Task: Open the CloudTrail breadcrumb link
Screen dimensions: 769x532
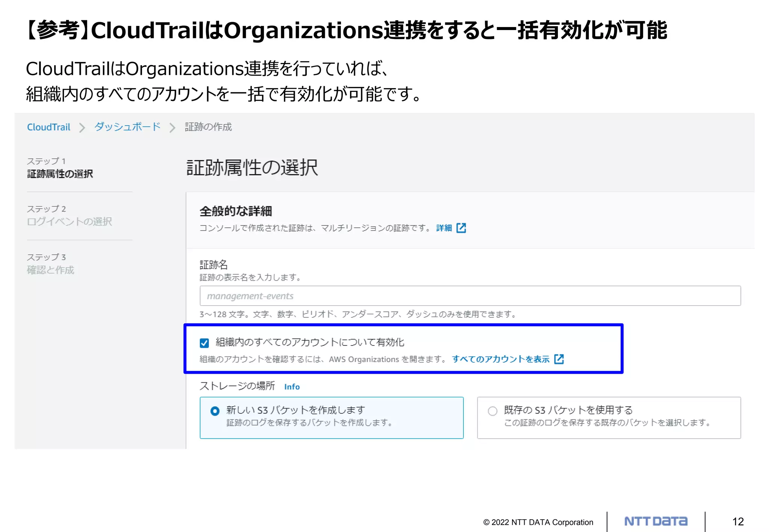Action: pos(49,127)
